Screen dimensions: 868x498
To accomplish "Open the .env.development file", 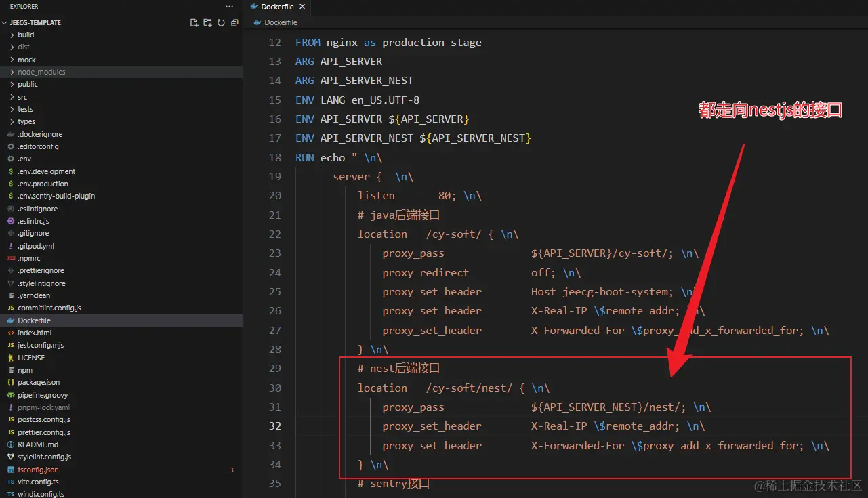I will pos(121,171).
